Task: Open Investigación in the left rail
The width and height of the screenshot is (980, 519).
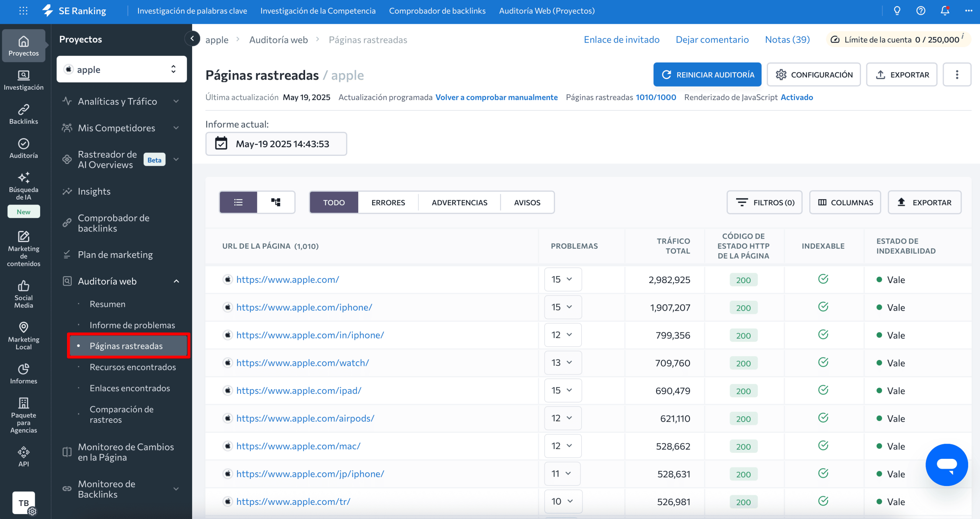Action: 23,80
